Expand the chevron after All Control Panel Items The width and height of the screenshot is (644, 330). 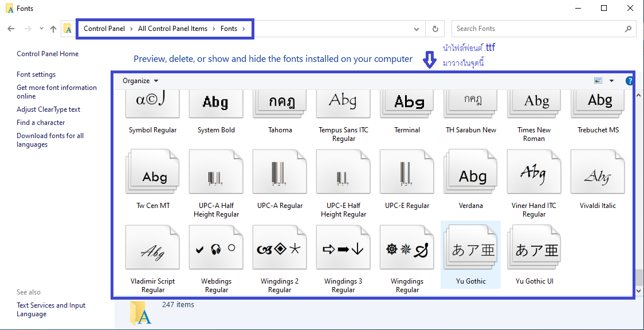(214, 29)
